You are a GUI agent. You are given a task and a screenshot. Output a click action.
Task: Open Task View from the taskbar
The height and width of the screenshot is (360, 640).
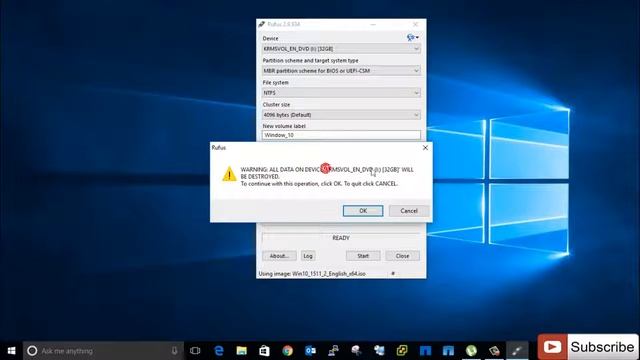195,351
